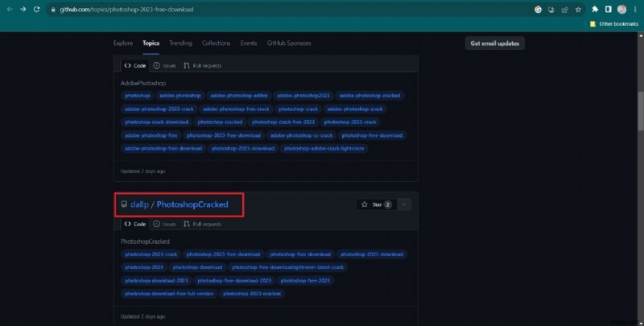Screen dimensions: 644x326
Task: Open Issues tab in the PhotoshopCracked card
Action: [164, 225]
